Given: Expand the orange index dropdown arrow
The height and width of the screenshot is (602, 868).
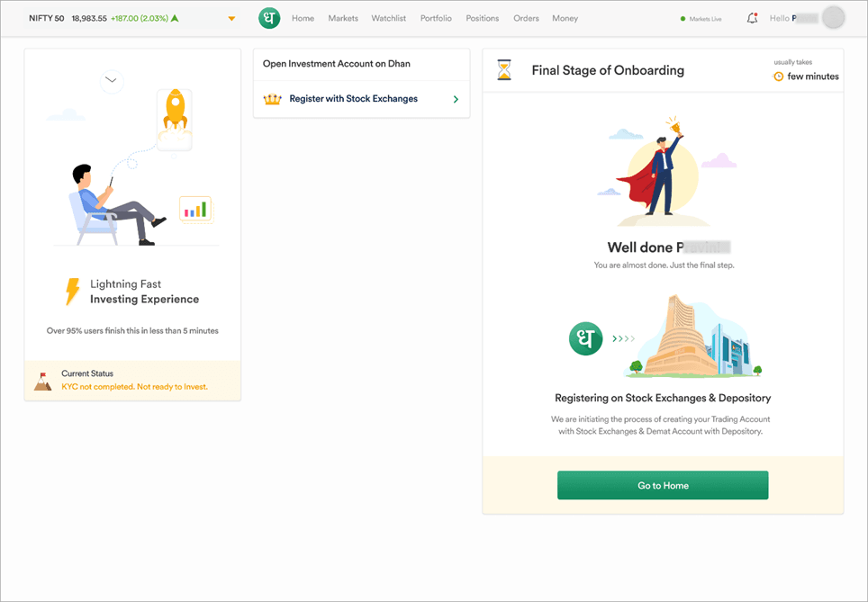Looking at the screenshot, I should tap(231, 19).
